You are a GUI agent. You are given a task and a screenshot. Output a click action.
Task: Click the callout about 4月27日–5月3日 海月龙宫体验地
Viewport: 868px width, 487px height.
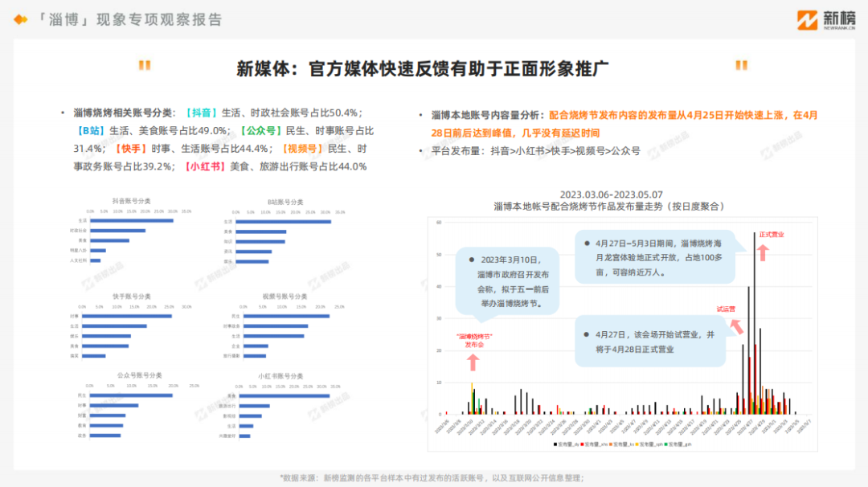[x=655, y=257]
